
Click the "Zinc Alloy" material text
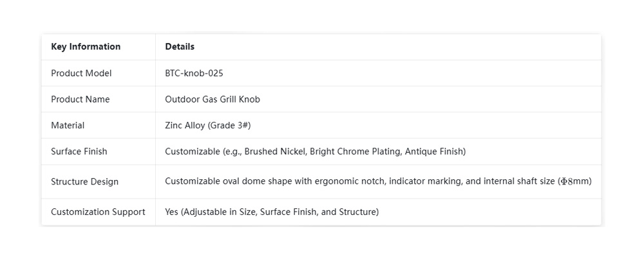[185, 125]
